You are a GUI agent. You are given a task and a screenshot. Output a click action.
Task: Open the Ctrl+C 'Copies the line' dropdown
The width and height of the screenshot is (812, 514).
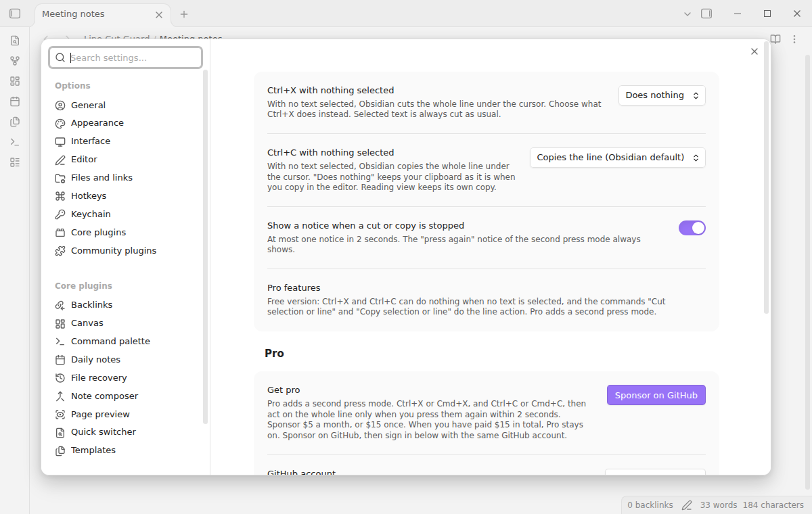coord(618,158)
